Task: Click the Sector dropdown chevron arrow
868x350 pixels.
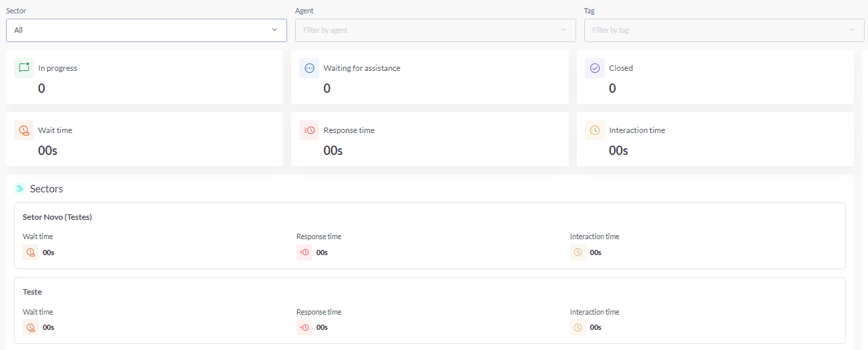Action: click(274, 30)
